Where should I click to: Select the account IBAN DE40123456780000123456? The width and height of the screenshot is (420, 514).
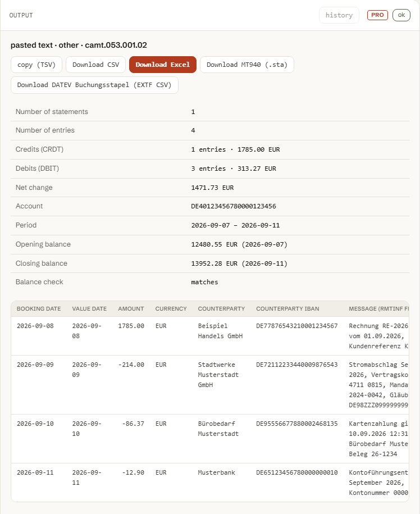233,206
